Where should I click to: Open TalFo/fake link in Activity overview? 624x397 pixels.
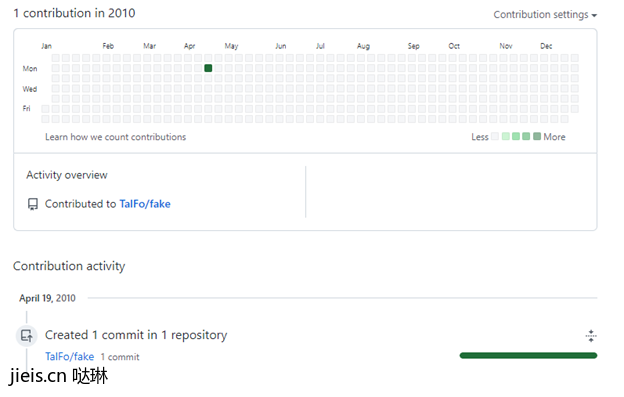point(145,204)
